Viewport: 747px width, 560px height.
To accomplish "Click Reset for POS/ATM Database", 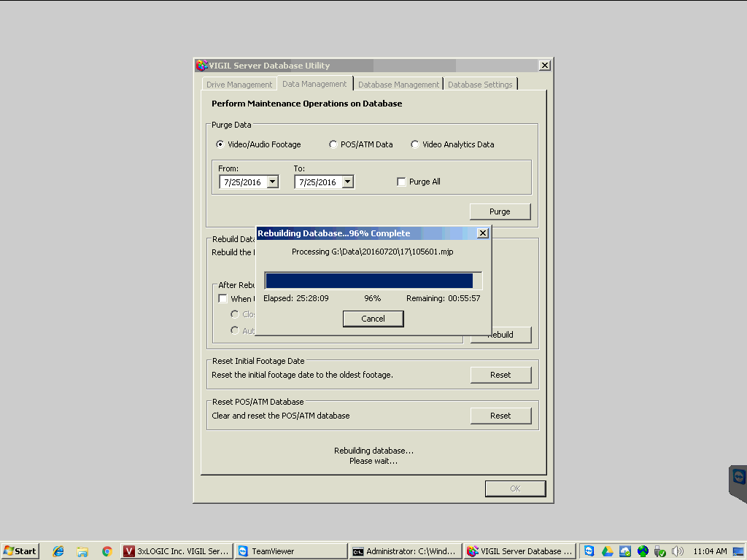I will (500, 416).
